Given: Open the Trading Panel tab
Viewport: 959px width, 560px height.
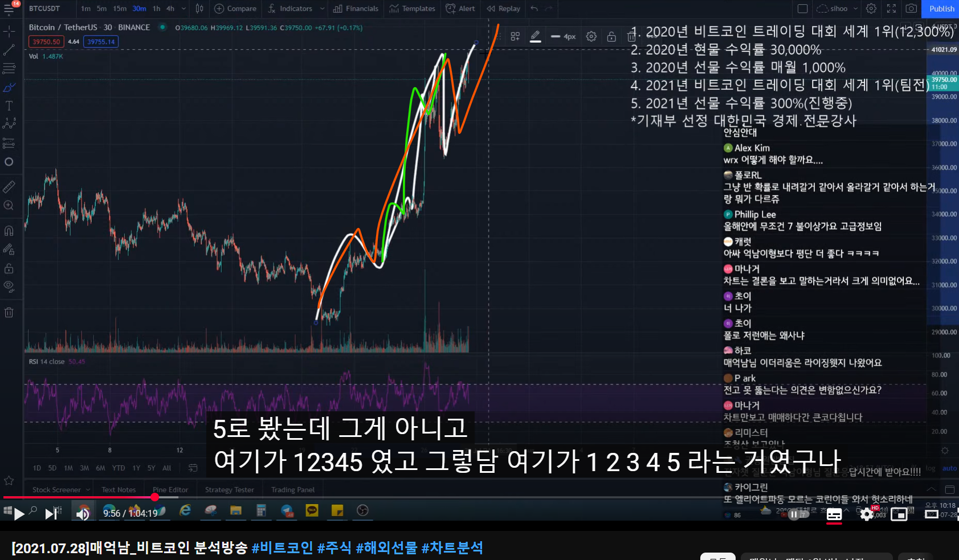Looking at the screenshot, I should pos(292,489).
